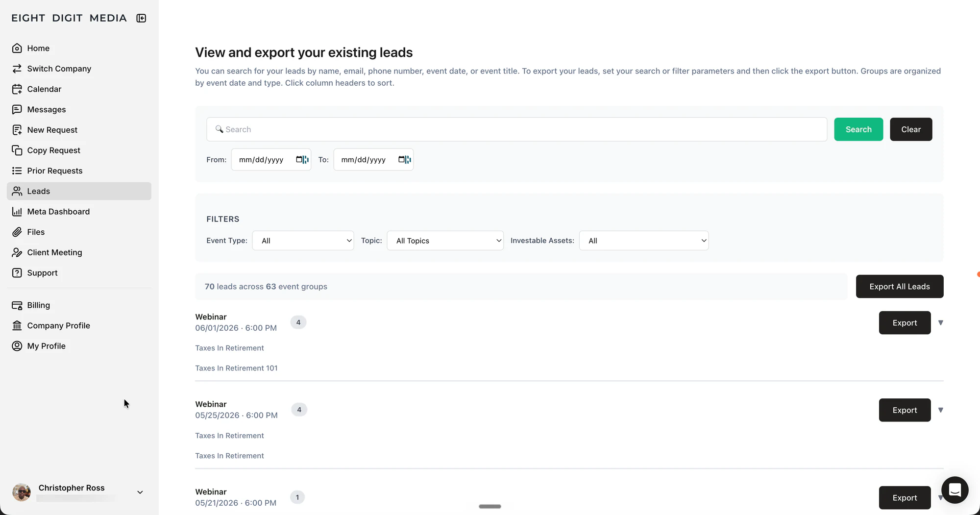Viewport: 980px width, 515px height.
Task: Export the 05/25/2026 webinar leads
Action: 905,410
